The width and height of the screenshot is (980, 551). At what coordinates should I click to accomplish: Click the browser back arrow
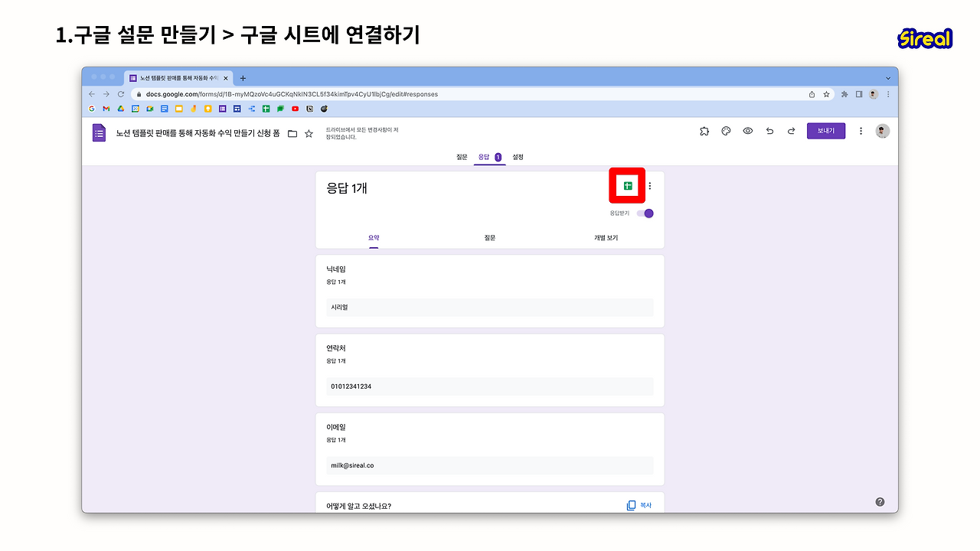[92, 94]
